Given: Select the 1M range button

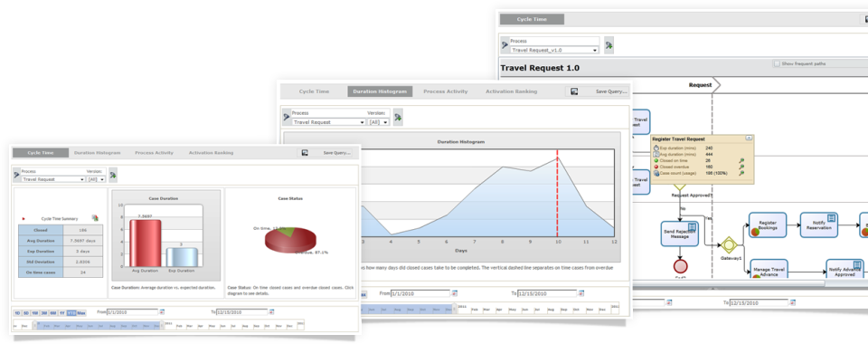Looking at the screenshot, I should (x=35, y=313).
